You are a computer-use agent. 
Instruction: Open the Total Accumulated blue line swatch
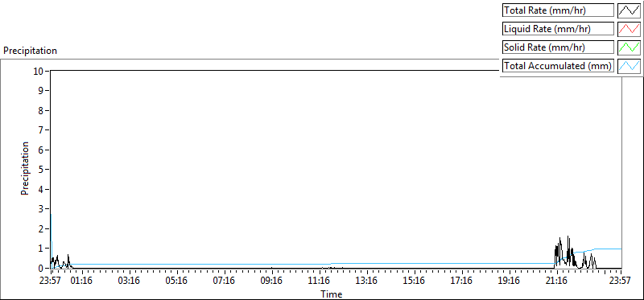point(630,66)
